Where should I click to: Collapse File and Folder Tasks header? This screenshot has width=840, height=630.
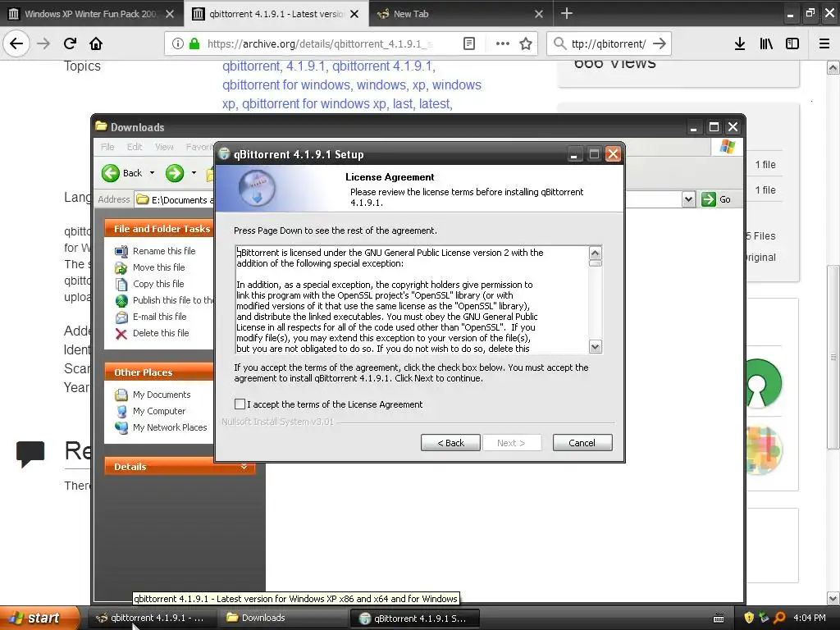pyautogui.click(x=160, y=229)
